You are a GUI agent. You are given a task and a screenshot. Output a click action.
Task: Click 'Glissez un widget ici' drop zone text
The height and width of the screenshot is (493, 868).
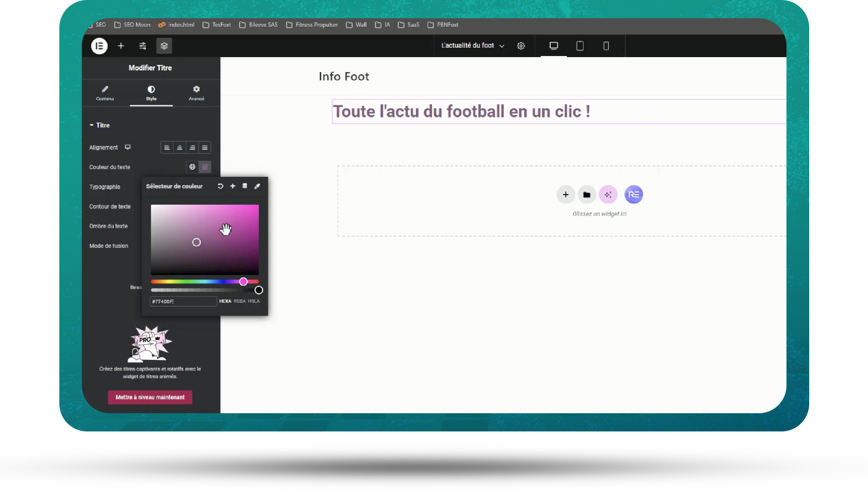tap(600, 214)
